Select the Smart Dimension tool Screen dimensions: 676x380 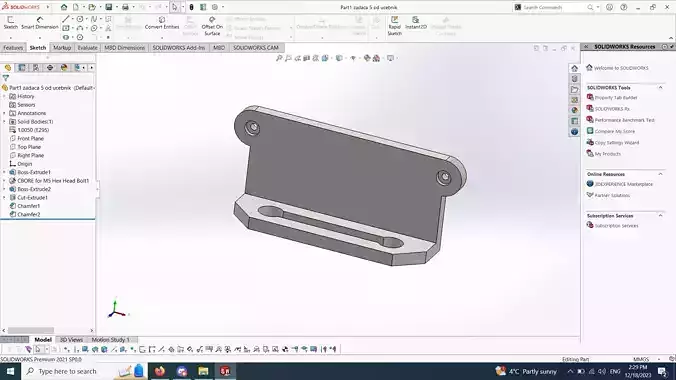(40, 23)
